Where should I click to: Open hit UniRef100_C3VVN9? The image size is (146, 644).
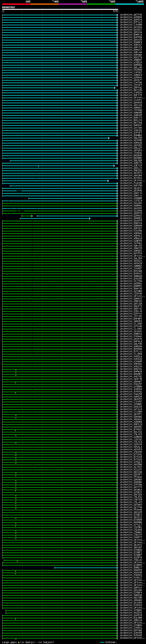[131, 25]
